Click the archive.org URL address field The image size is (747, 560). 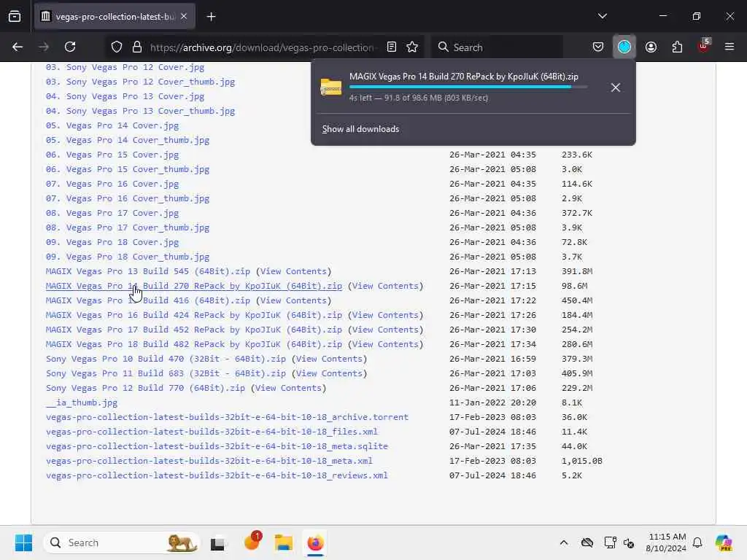pos(262,47)
